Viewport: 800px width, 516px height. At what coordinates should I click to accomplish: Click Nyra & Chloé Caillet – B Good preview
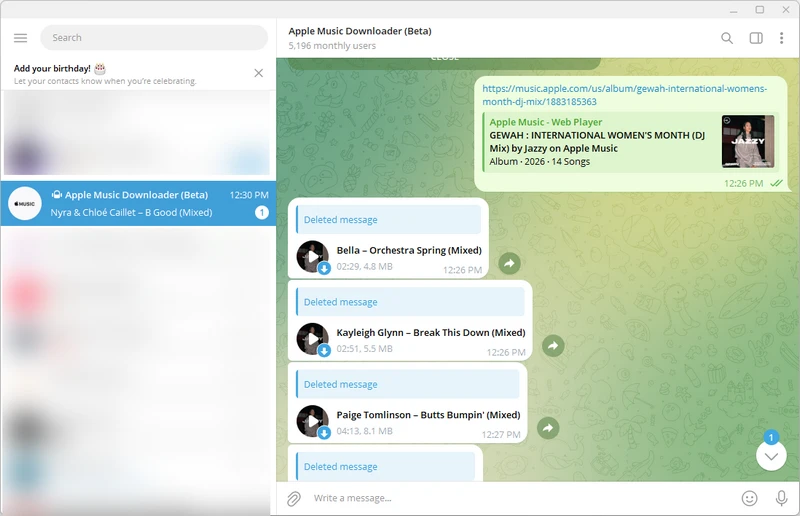point(131,212)
